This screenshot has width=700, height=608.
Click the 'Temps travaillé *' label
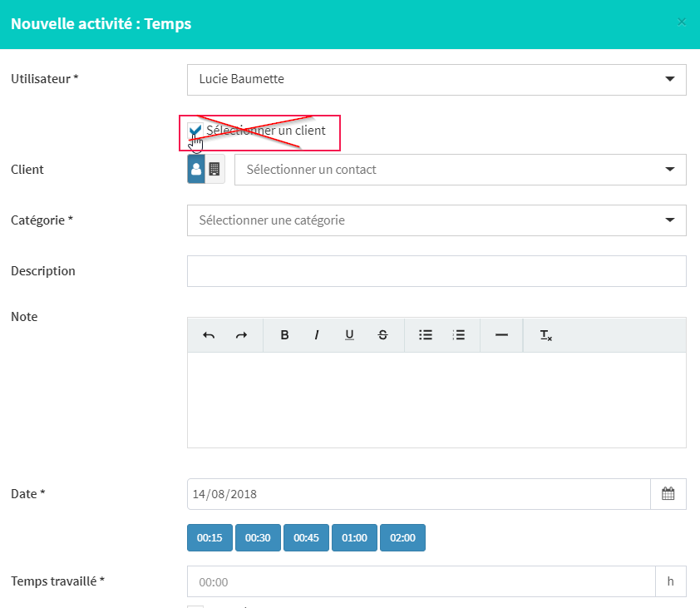pyautogui.click(x=57, y=581)
